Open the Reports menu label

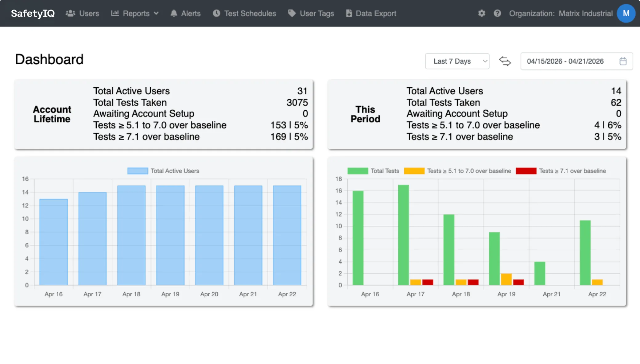[x=136, y=14]
